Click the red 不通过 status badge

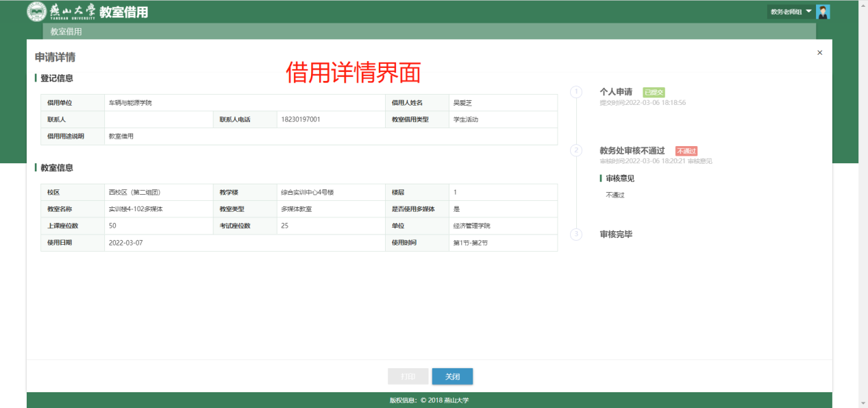coord(686,151)
